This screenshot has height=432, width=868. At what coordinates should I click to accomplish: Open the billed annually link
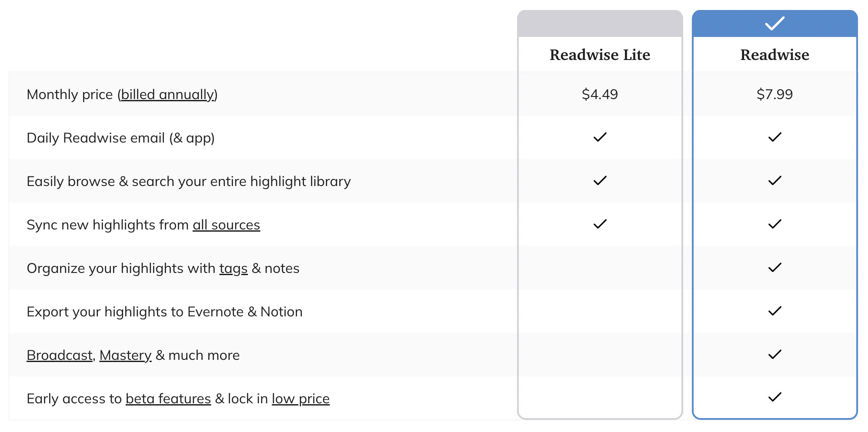[167, 95]
